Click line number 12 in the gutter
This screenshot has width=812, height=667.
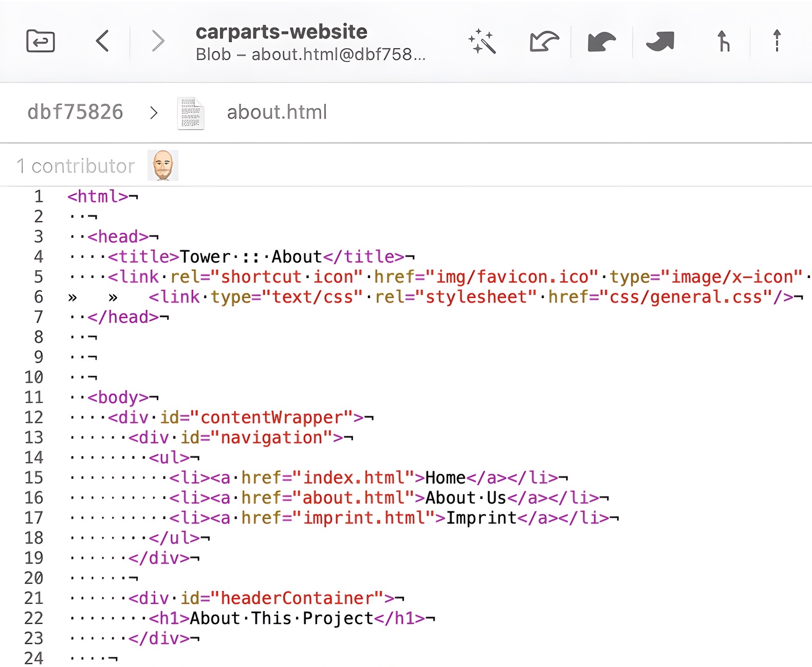(34, 417)
